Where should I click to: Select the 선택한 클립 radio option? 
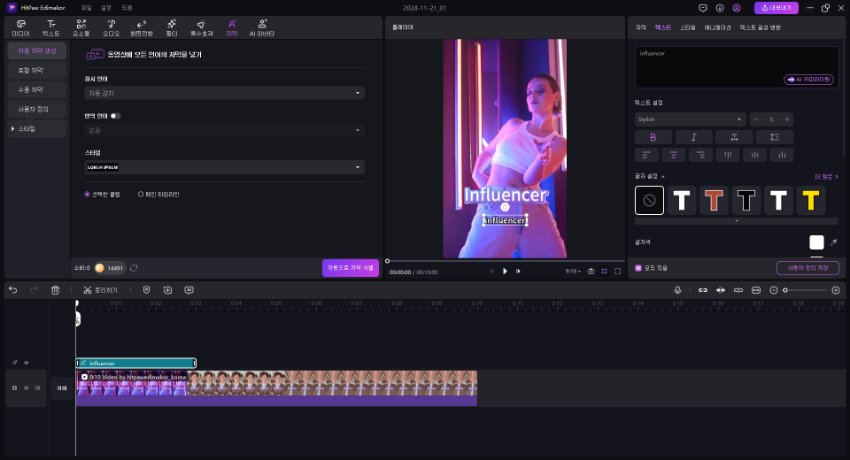point(88,193)
